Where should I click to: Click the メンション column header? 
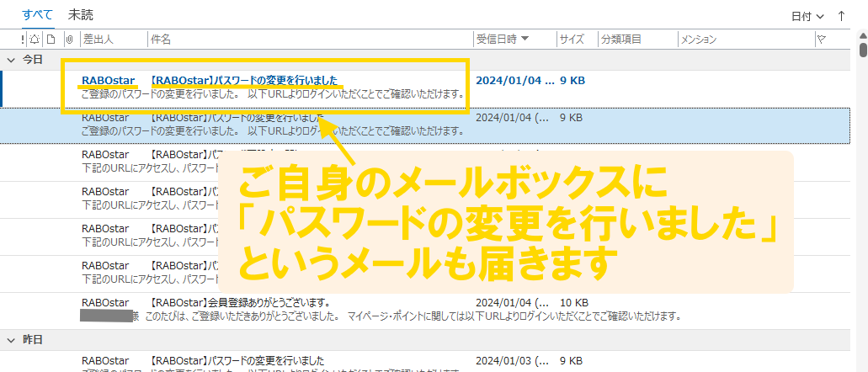click(x=698, y=39)
